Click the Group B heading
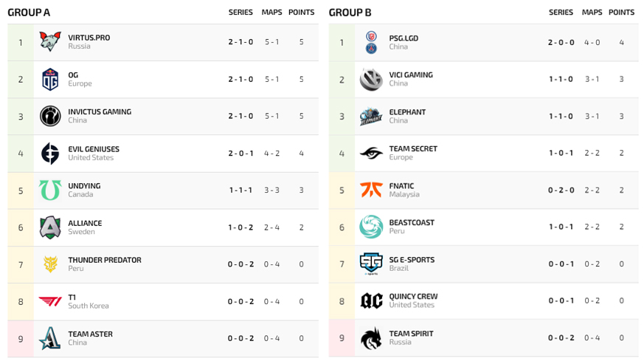Image resolution: width=644 pixels, height=364 pixels. [350, 13]
